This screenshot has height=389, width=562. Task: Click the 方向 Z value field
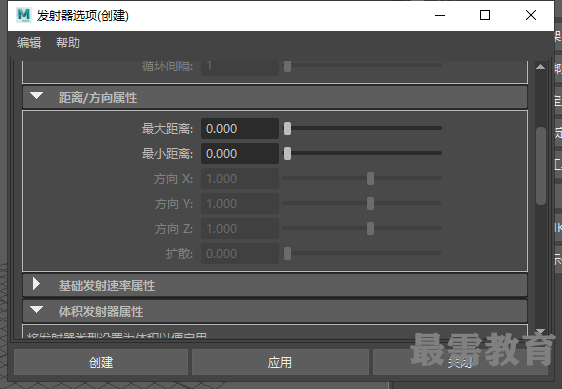pyautogui.click(x=240, y=229)
